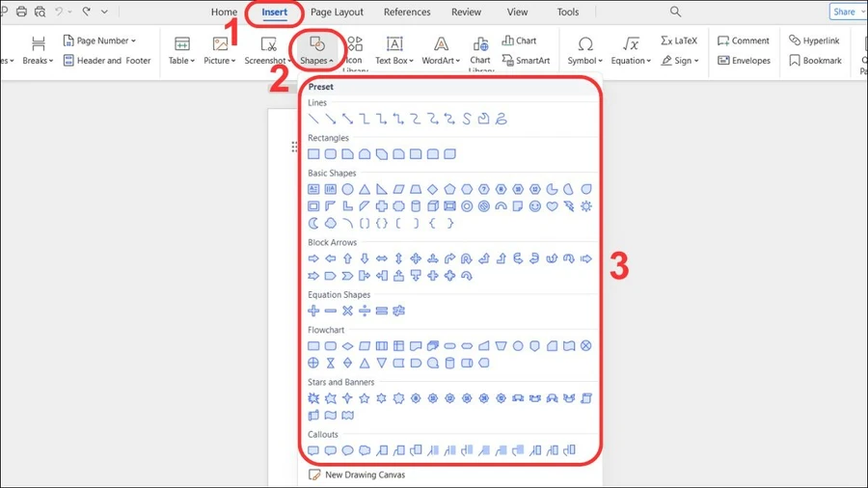The height and width of the screenshot is (488, 868).
Task: Insert a Comment
Action: pos(743,41)
